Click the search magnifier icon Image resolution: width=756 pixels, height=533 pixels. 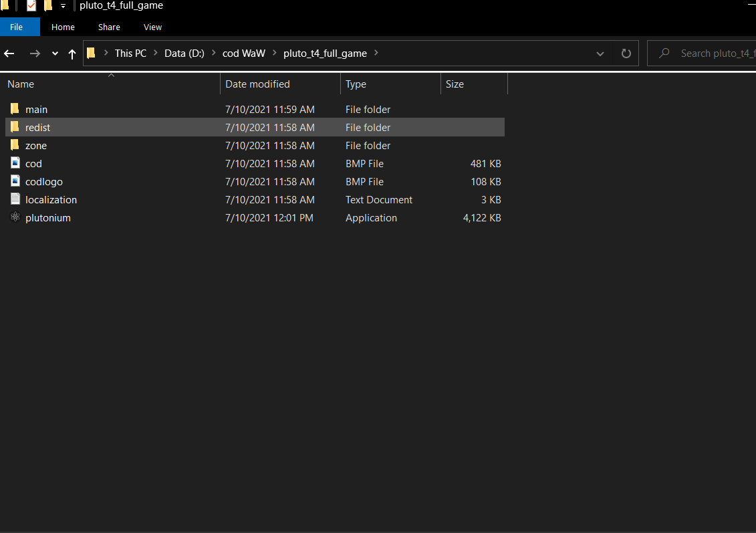(x=664, y=53)
